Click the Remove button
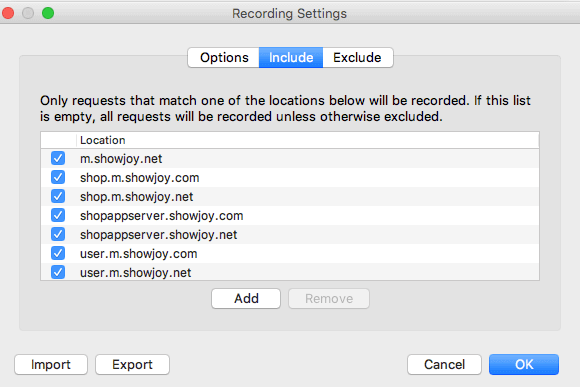The height and width of the screenshot is (387, 580). tap(329, 298)
